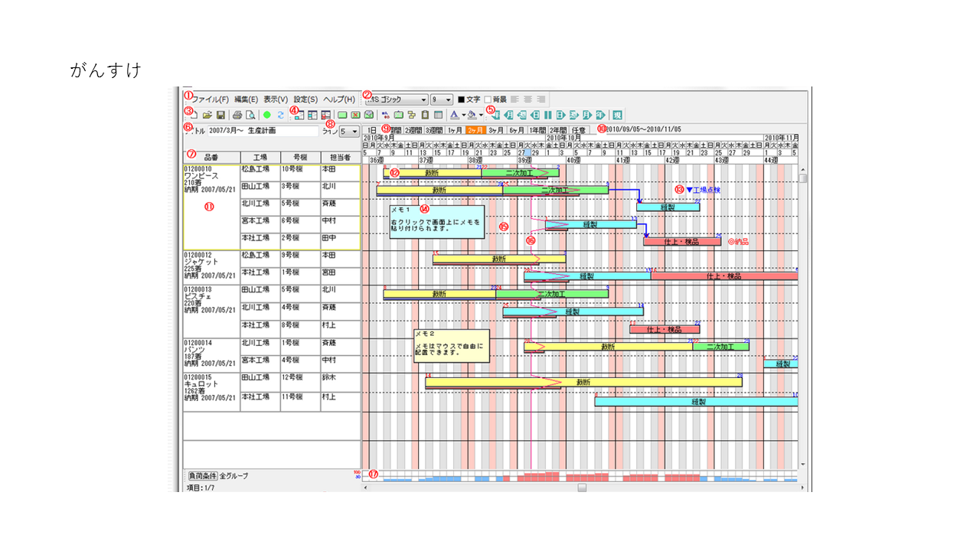This screenshot has height=551, width=980.
Task: Click the align right text icon
Action: point(541,99)
